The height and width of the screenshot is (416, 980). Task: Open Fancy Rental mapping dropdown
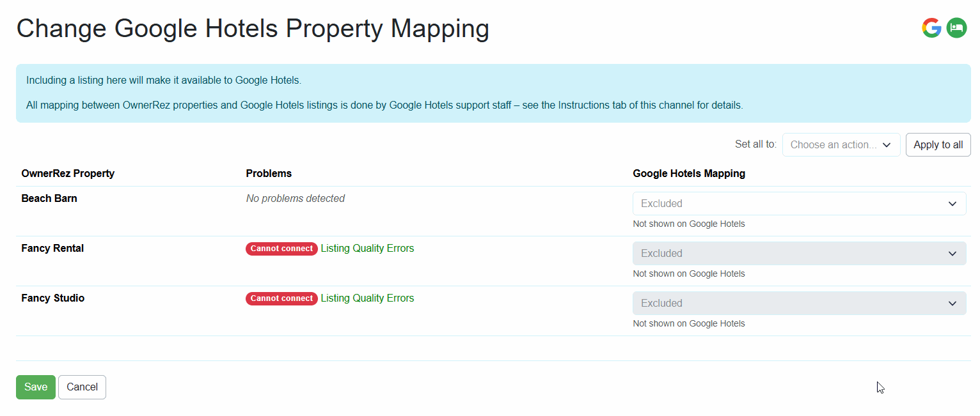tap(799, 253)
